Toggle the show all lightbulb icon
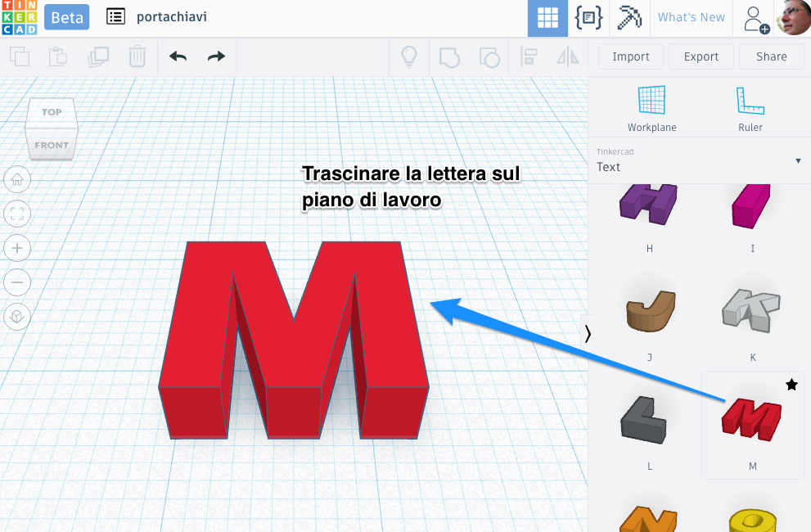This screenshot has width=811, height=532. [408, 56]
